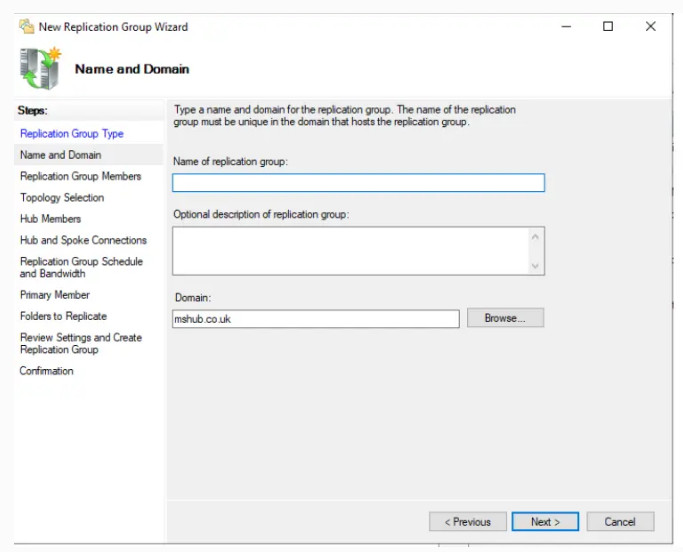This screenshot has height=552, width=683.
Task: Click the Domain field containing mshub.co.uk
Action: pos(315,319)
